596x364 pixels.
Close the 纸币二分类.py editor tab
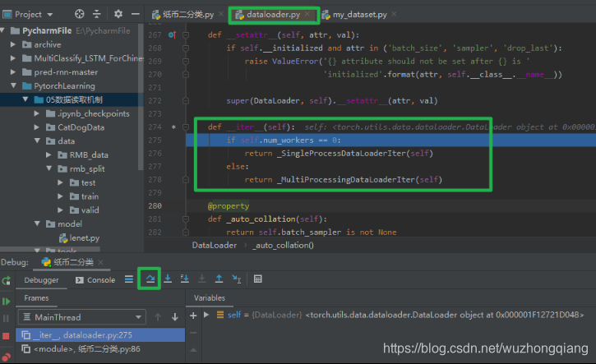coord(221,14)
